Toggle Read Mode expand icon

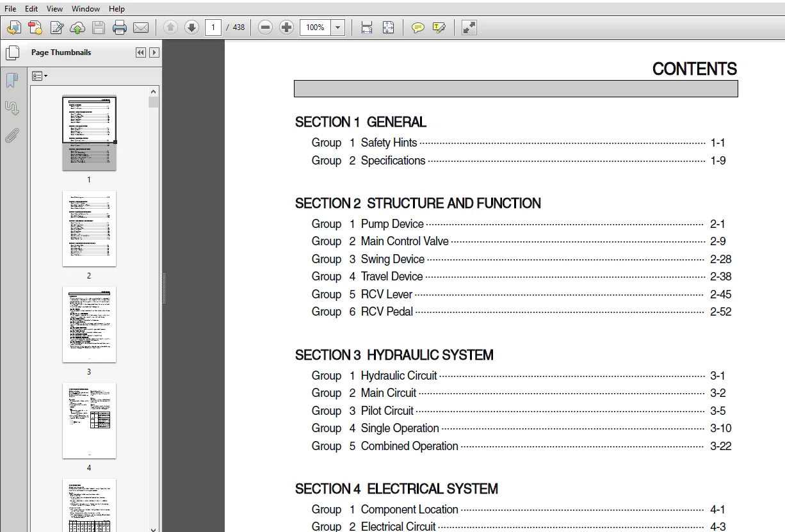pos(469,28)
